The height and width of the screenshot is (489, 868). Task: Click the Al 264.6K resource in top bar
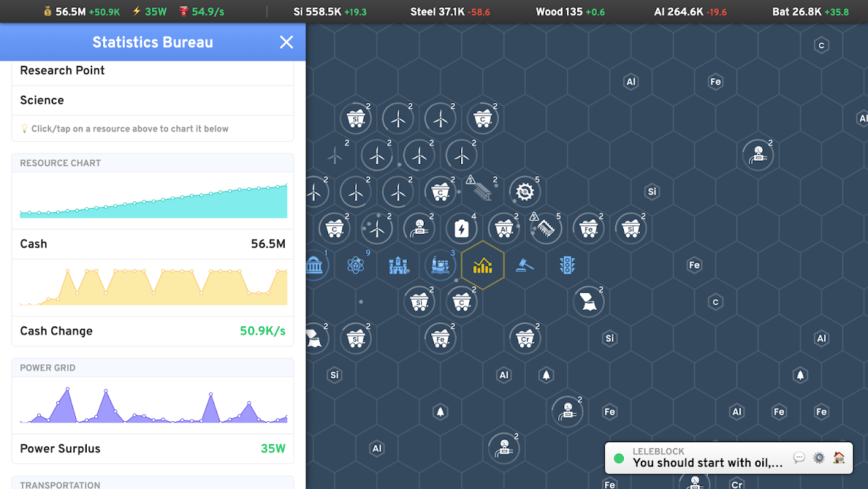[690, 12]
